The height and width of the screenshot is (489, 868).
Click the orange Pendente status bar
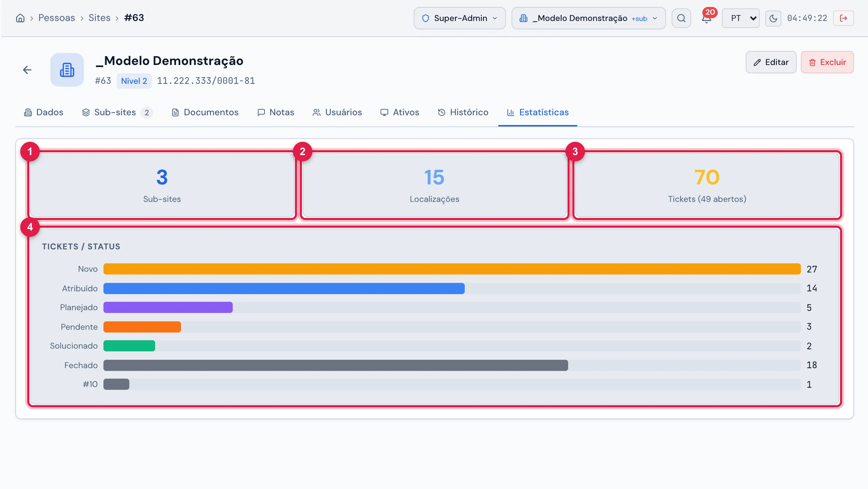pyautogui.click(x=142, y=327)
